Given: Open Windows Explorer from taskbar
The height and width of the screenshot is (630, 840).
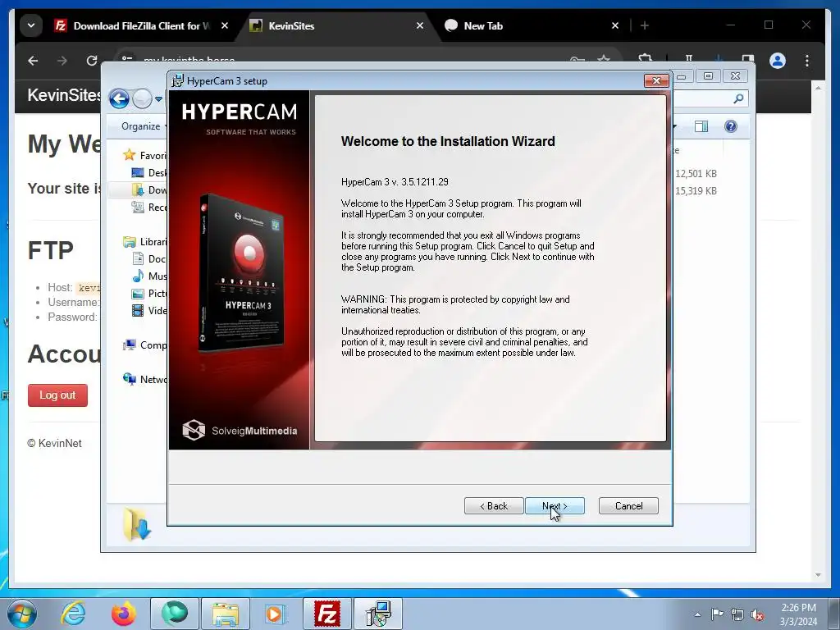Looking at the screenshot, I should pos(226,614).
